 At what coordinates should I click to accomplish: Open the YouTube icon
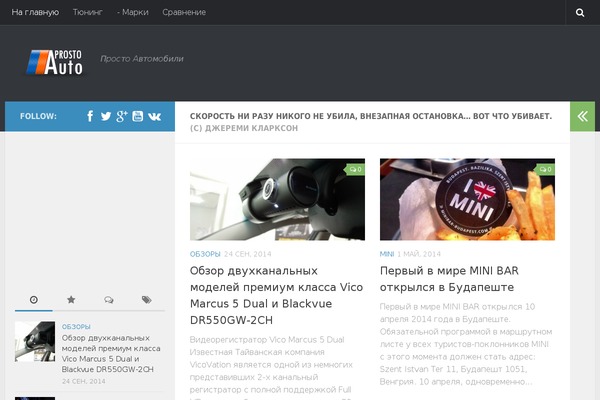[x=138, y=116]
